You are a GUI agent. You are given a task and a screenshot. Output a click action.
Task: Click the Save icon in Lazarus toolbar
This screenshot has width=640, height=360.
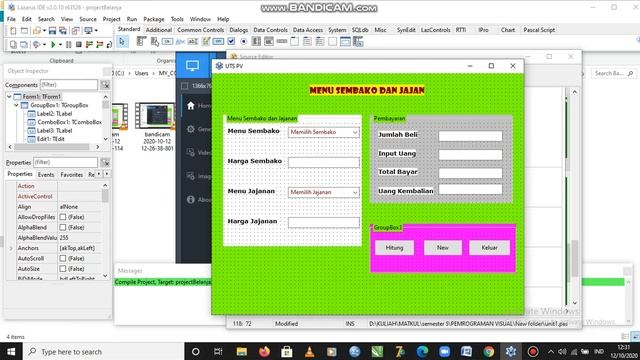pos(52,31)
